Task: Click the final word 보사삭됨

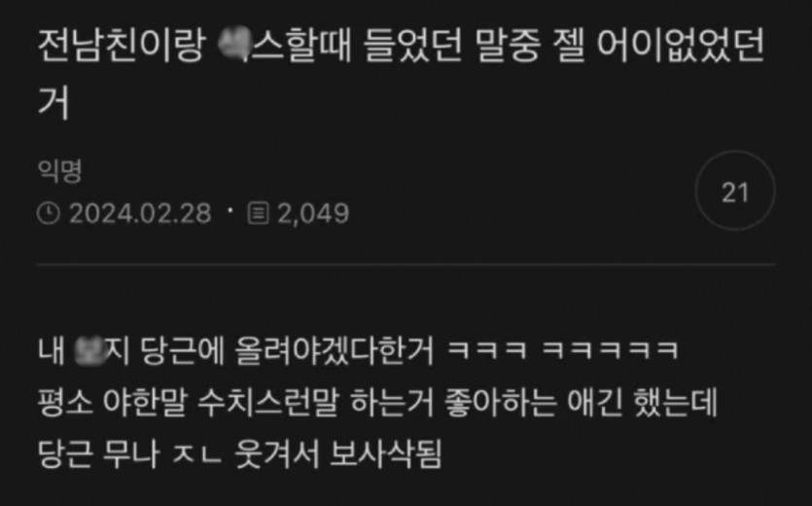Action: 386,454
